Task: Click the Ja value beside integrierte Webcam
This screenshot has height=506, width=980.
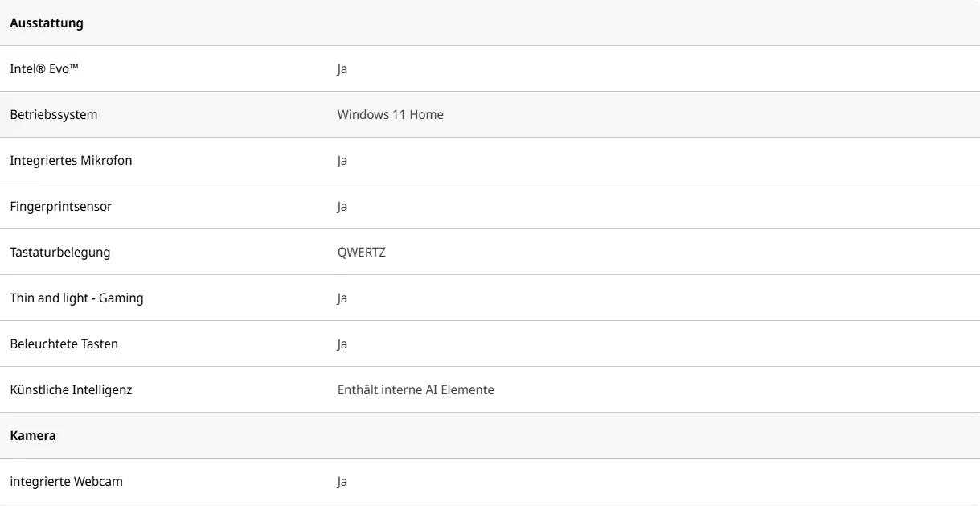Action: tap(342, 482)
